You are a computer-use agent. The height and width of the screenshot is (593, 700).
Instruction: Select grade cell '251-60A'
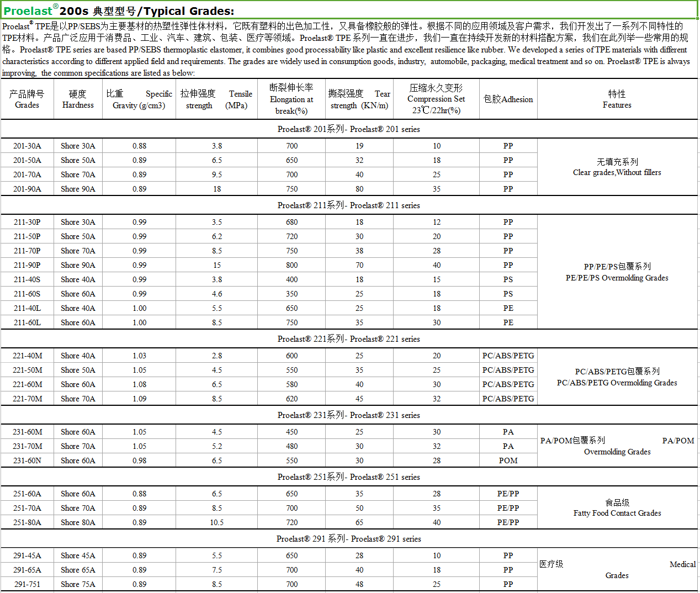(x=27, y=494)
